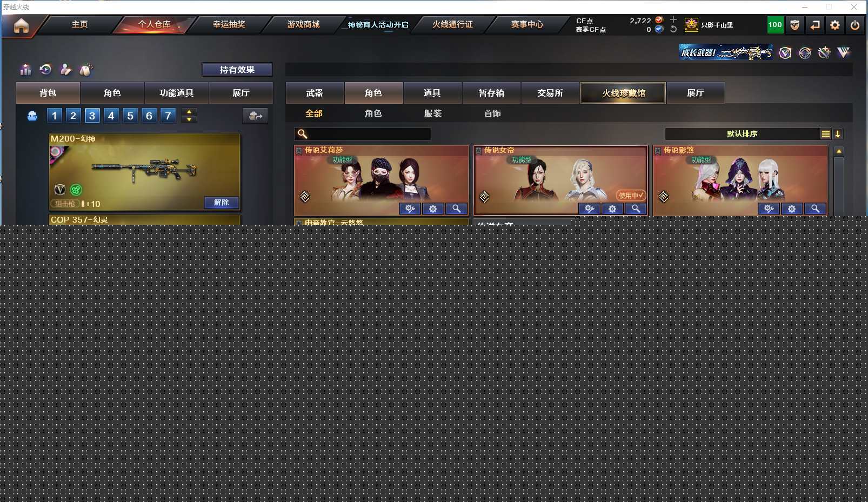Click the orange return arrow icon
This screenshot has height=502, width=868.
[x=815, y=25]
